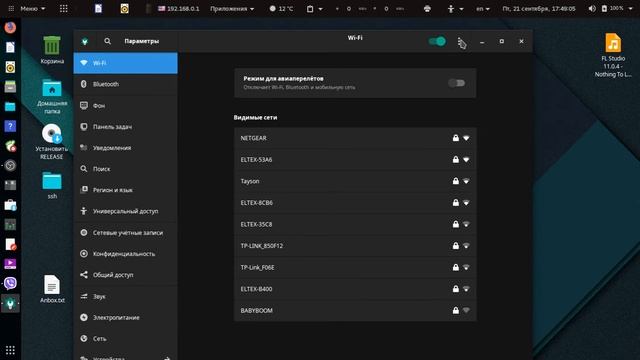Open accessibility dropdown in top panel

pyautogui.click(x=455, y=9)
